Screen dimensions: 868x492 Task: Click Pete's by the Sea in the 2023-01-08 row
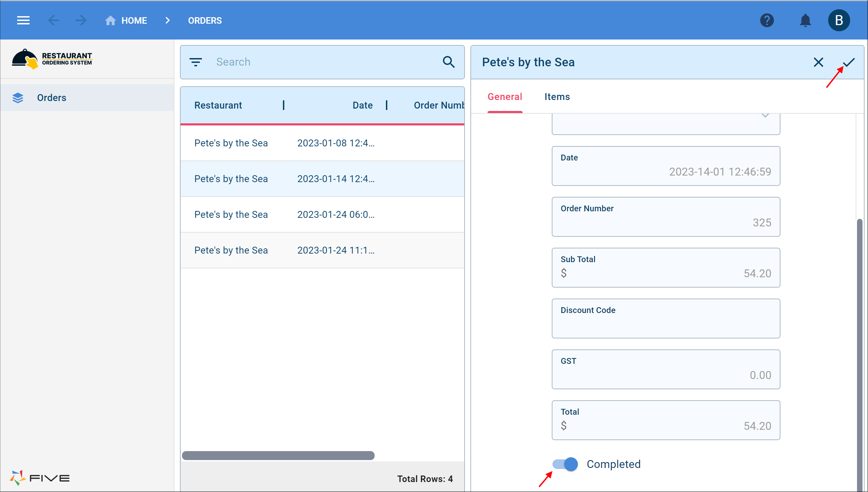coord(231,143)
